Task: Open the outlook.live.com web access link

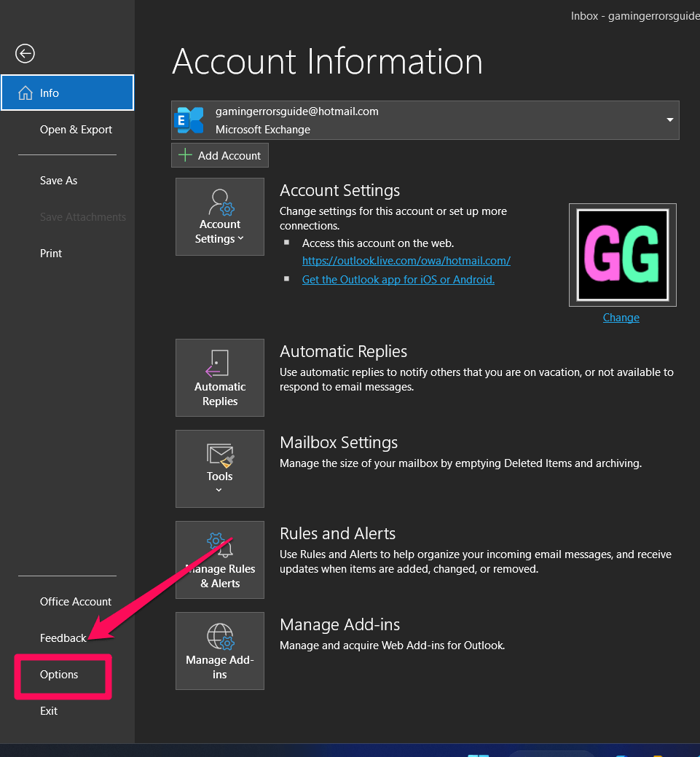Action: tap(406, 260)
